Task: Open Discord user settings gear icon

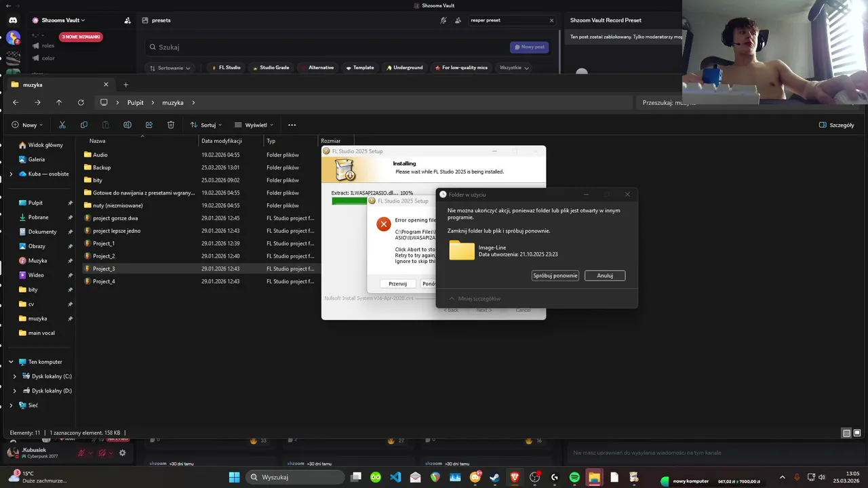Action: point(123,453)
